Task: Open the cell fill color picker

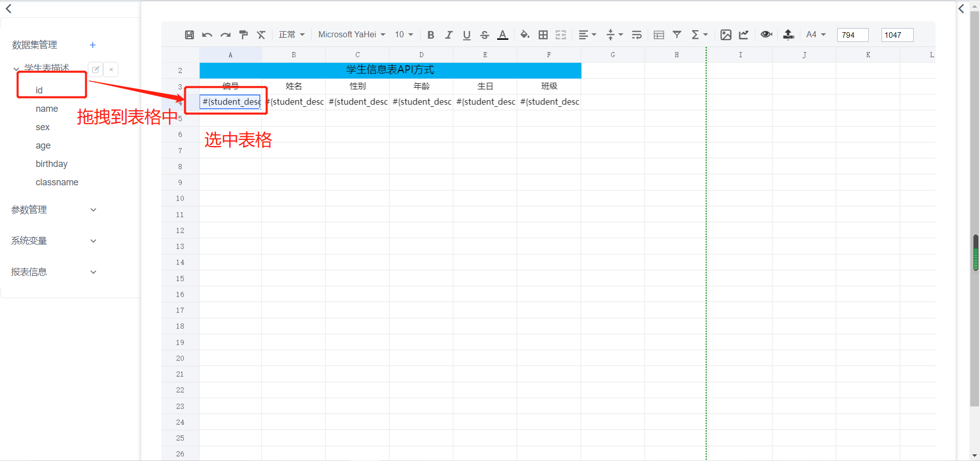Action: pos(525,35)
